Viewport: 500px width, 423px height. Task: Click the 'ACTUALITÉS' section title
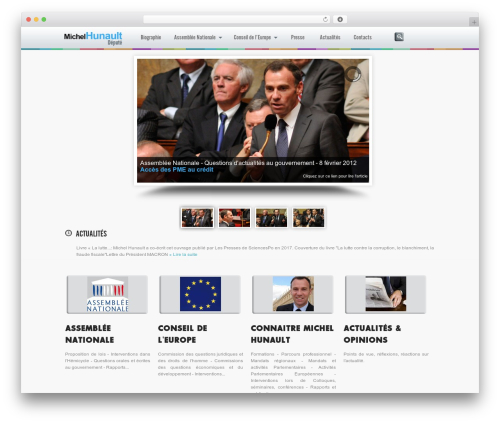click(x=91, y=233)
